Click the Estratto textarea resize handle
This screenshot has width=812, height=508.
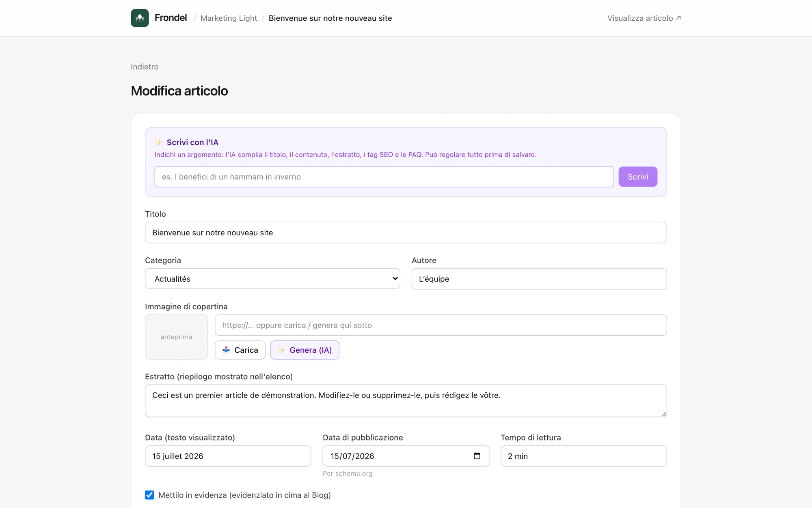(664, 414)
